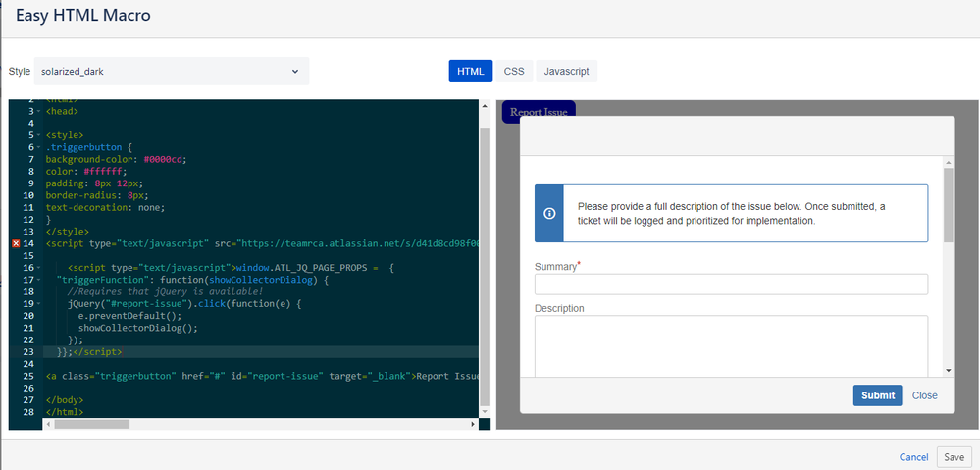Screen dimensions: 980x470
Task: Click "</html>" tag on line 28
Action: (x=65, y=412)
